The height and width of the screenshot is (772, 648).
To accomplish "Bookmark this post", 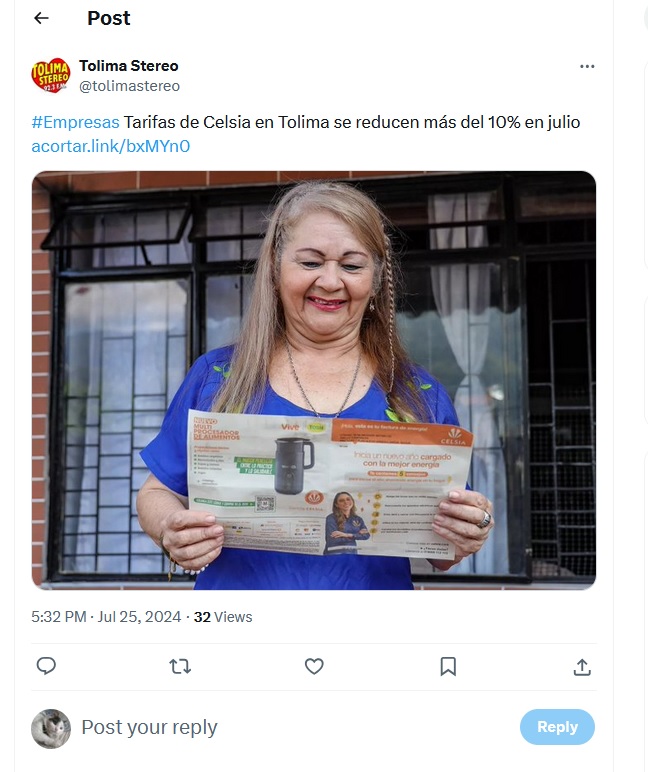I will pyautogui.click(x=448, y=667).
